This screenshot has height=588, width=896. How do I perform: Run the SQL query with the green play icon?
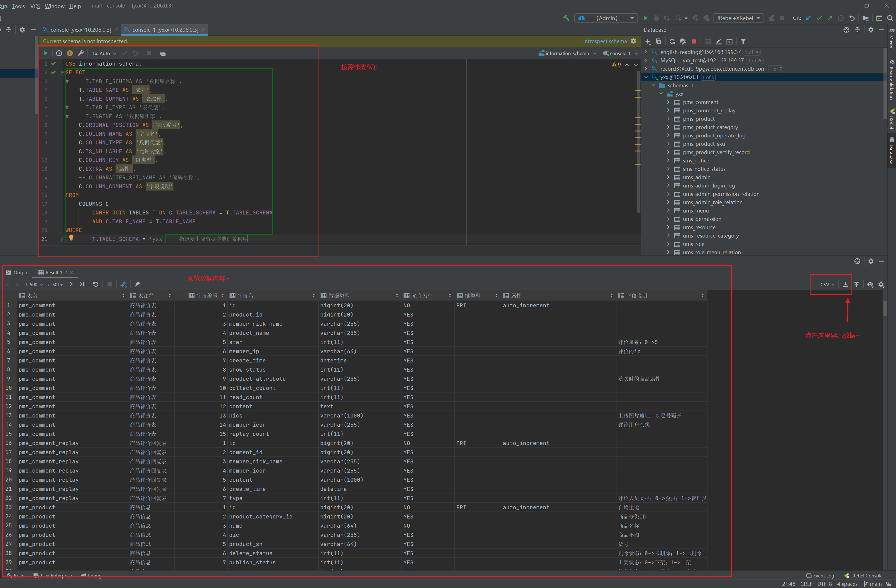pos(45,53)
